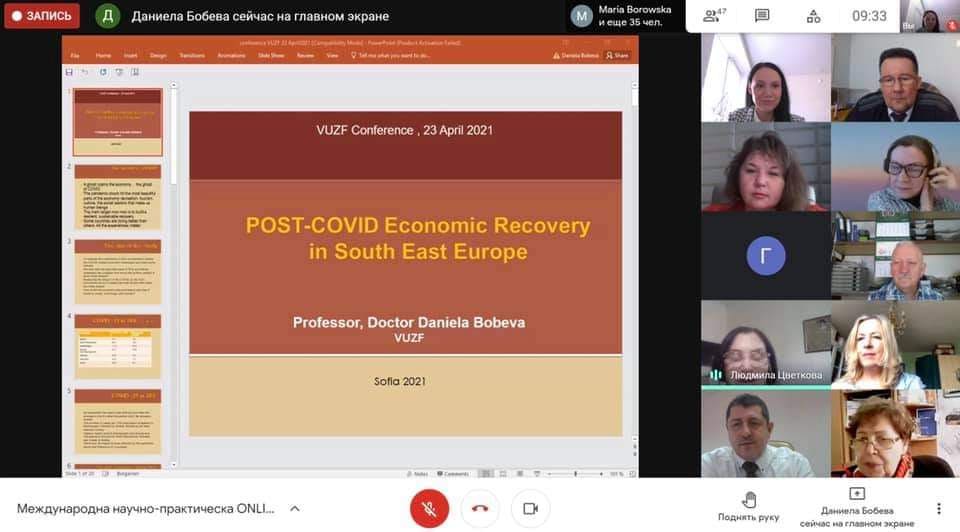
Task: Click the blue Г avatar participant tile
Action: [x=766, y=255]
